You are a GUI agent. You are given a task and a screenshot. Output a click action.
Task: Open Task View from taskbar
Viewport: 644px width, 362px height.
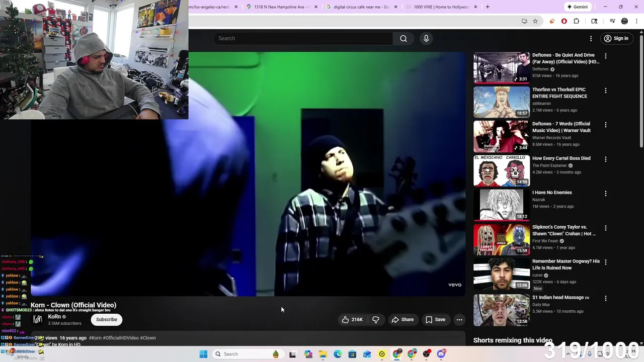pyautogui.click(x=293, y=354)
